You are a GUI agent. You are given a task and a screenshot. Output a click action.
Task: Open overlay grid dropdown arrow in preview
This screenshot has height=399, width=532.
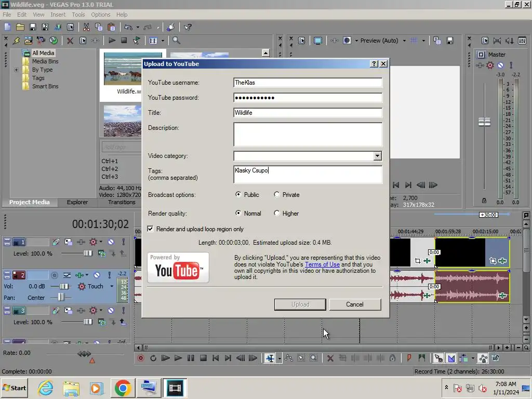(423, 41)
